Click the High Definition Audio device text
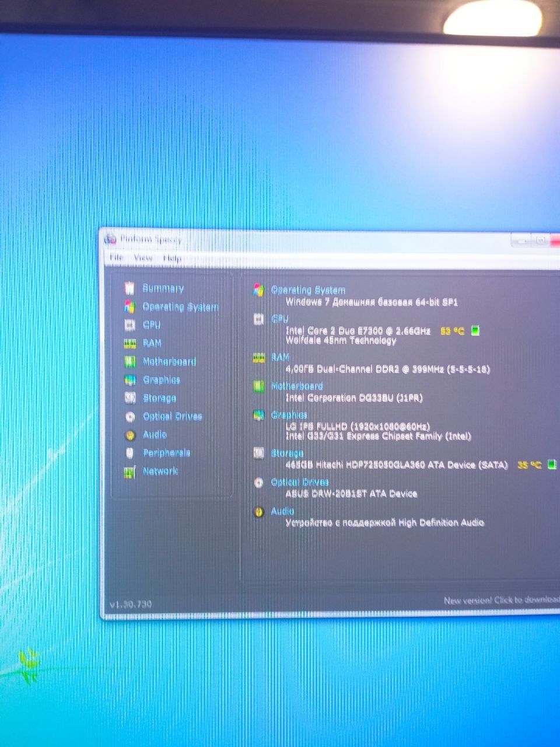The image size is (560, 747). [384, 523]
